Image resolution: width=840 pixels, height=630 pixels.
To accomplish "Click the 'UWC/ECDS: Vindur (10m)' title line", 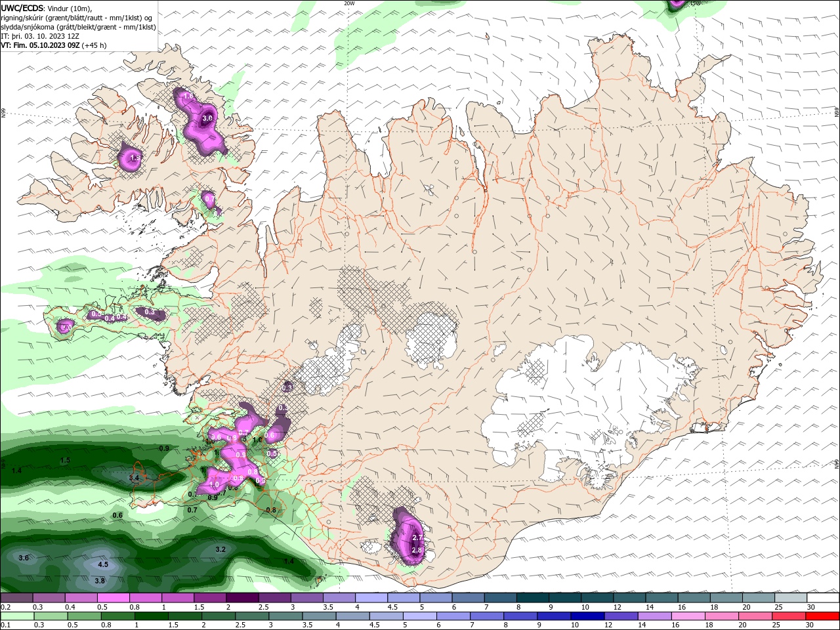I will point(47,8).
